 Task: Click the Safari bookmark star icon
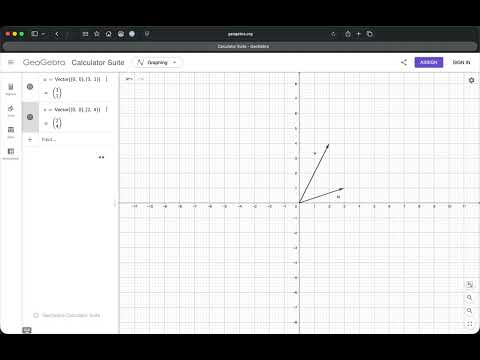pos(97,34)
